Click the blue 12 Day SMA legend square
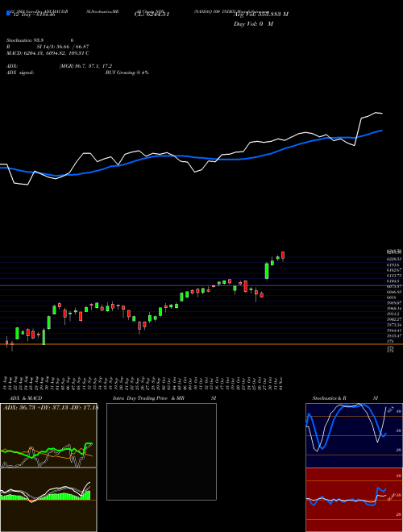The image size is (403, 532). [x=8, y=14]
